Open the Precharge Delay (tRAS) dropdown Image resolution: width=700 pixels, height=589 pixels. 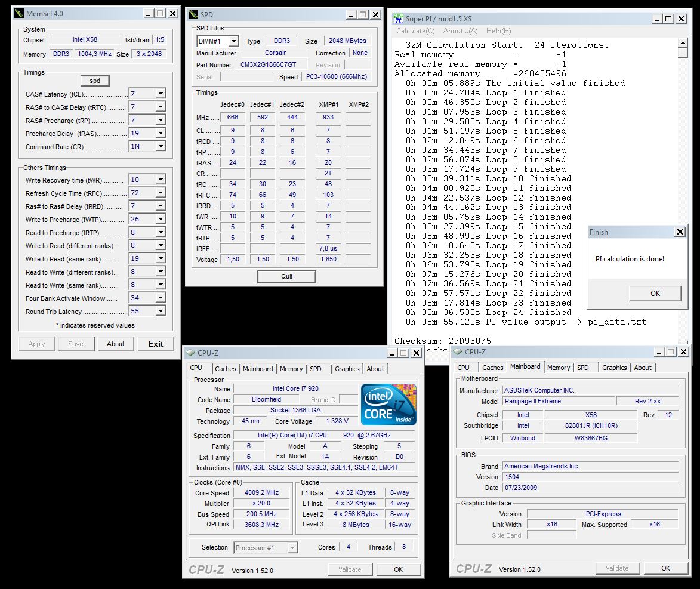point(161,133)
